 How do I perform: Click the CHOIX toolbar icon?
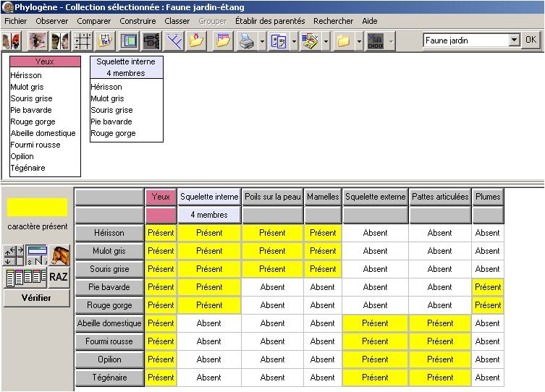375,41
